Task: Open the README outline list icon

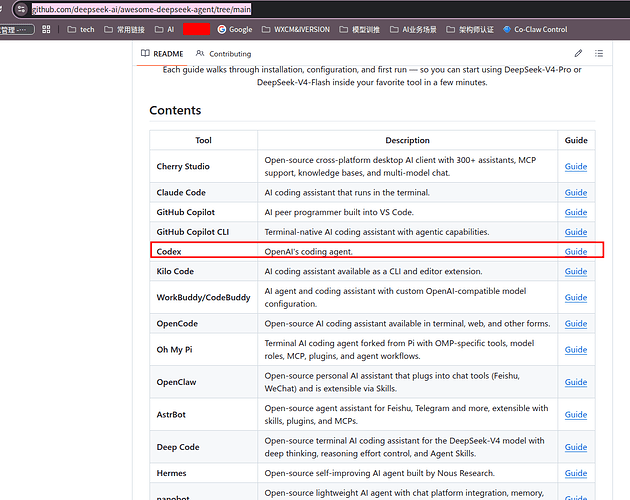Action: point(599,53)
